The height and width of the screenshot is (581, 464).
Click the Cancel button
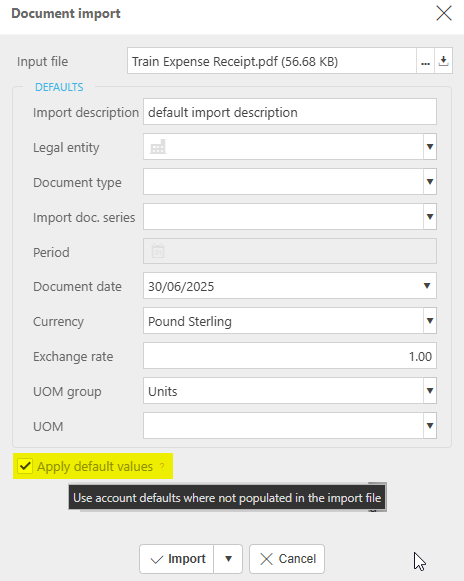click(x=287, y=559)
